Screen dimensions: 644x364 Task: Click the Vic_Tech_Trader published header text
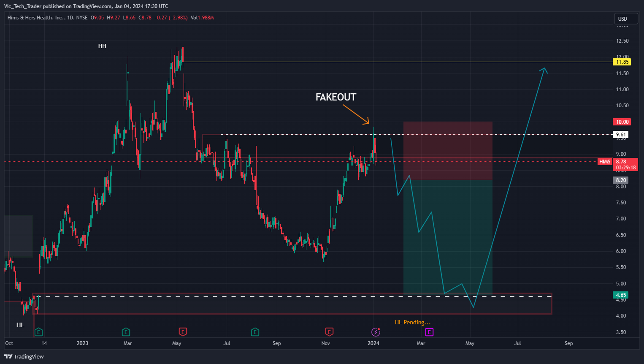(86, 6)
